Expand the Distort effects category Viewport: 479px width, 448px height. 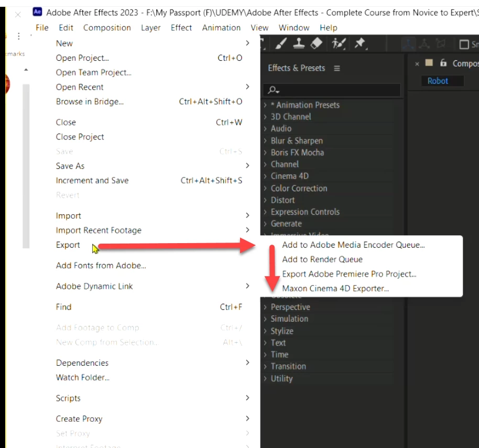265,200
